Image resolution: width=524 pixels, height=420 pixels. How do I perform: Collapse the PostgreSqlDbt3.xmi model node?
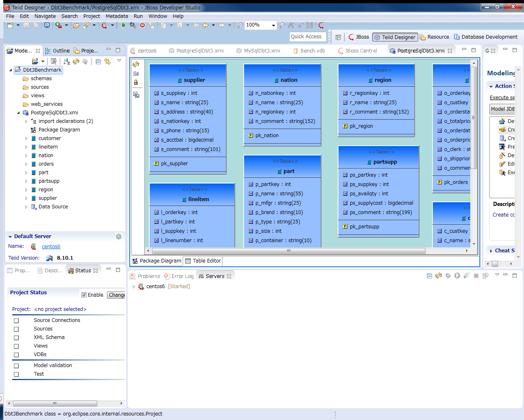[18, 113]
